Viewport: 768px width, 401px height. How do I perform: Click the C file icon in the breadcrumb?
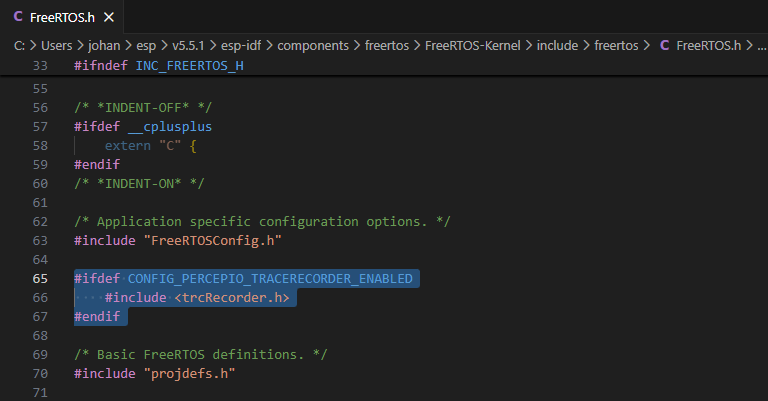pyautogui.click(x=664, y=45)
